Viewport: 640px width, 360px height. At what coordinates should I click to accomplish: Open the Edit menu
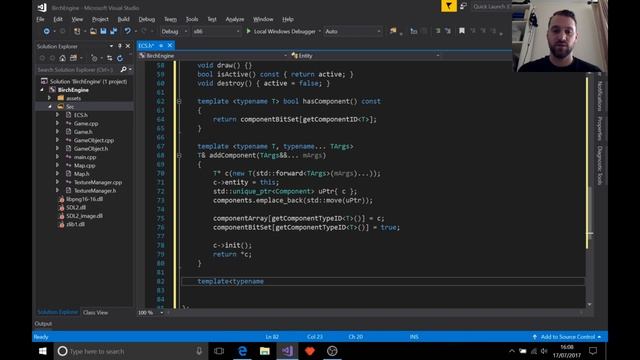58,19
